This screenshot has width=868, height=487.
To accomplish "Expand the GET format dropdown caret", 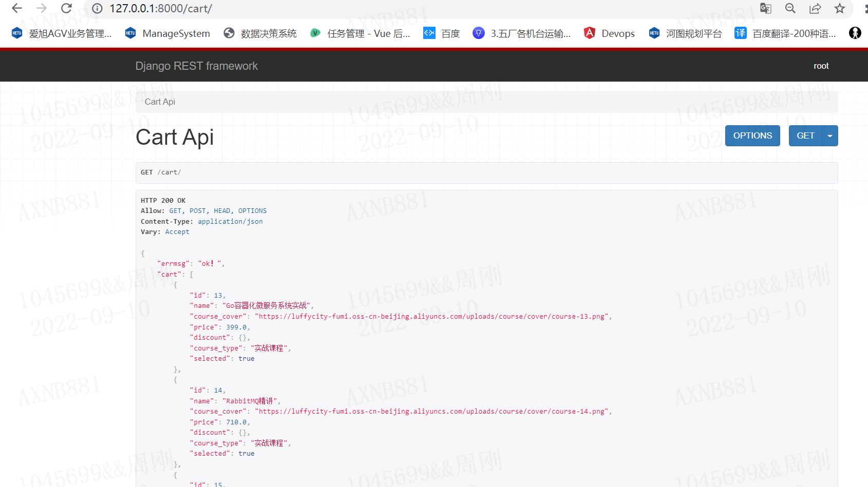I will 830,135.
